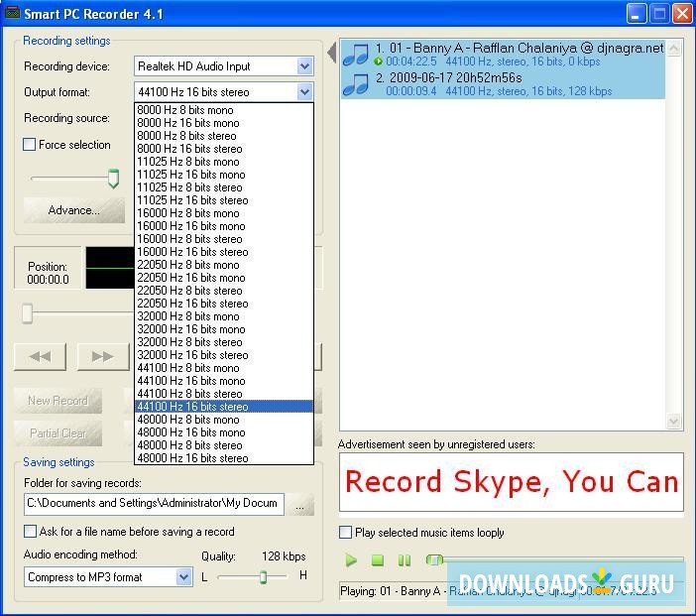Click the rewind double-arrow button
This screenshot has width=696, height=616.
click(x=41, y=356)
